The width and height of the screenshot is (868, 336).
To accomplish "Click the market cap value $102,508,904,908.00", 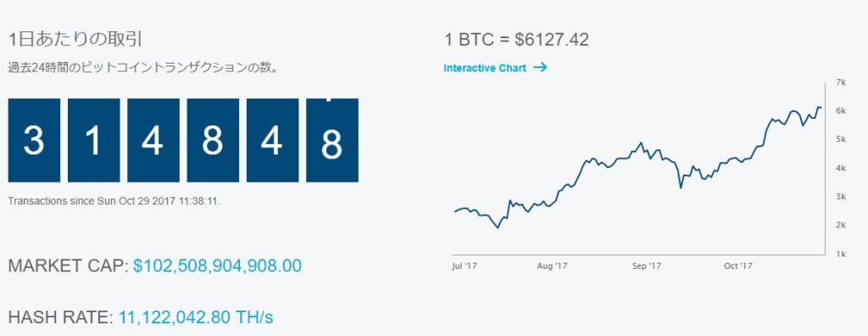I will [218, 266].
